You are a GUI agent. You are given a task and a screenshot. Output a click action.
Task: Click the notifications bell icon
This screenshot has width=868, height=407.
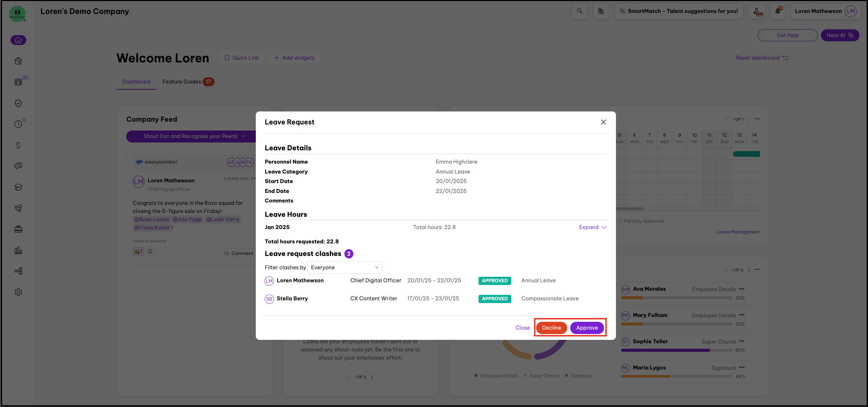(778, 11)
